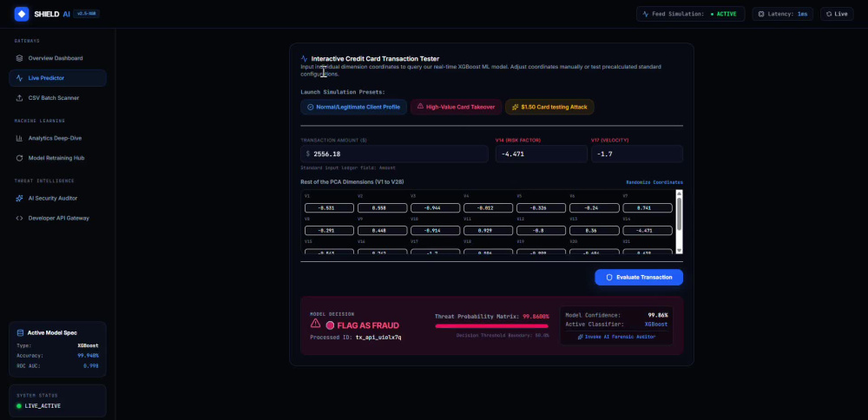Viewport: 868px width, 420px height.
Task: Click the pulse icon before Interactive Credit Card heading
Action: [x=304, y=59]
